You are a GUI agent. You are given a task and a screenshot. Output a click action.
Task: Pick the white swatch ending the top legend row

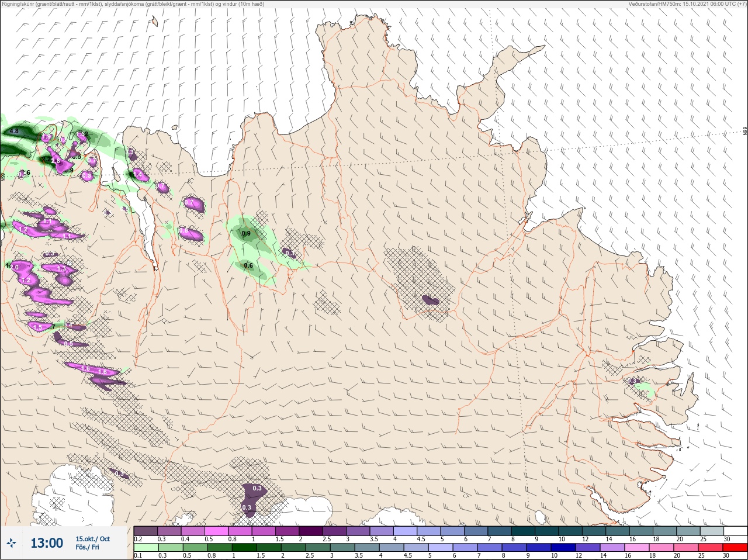(735, 531)
